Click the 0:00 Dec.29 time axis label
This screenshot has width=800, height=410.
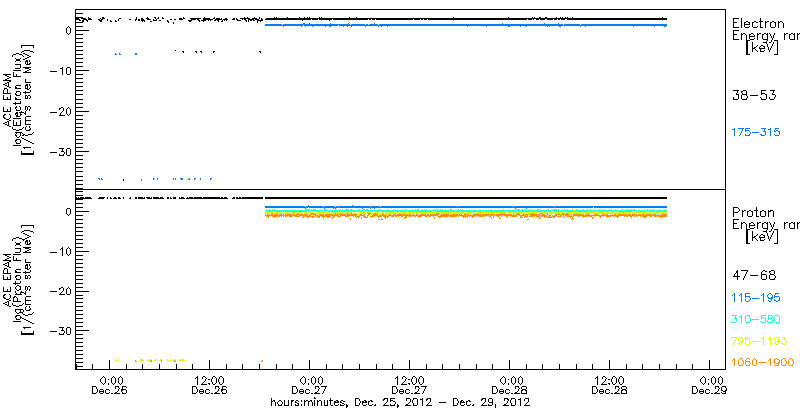click(x=710, y=386)
